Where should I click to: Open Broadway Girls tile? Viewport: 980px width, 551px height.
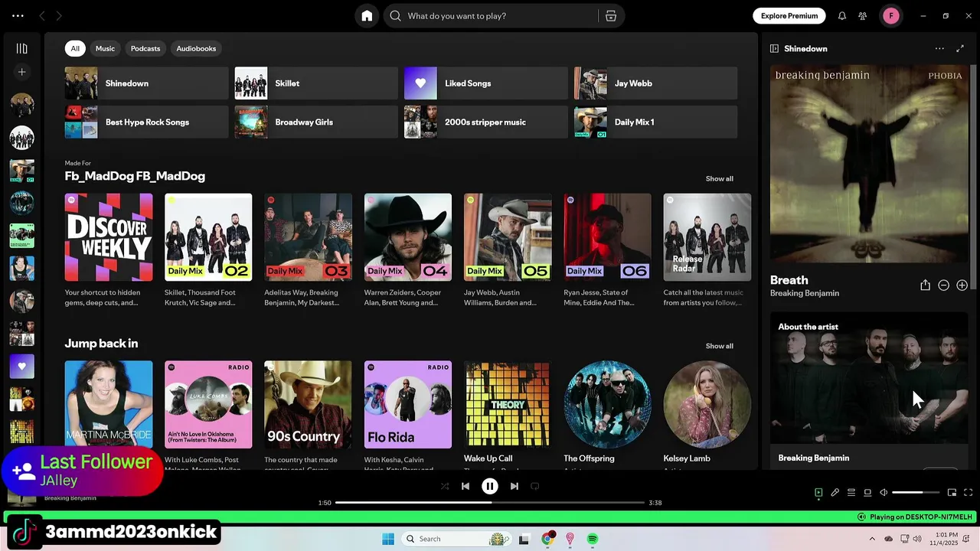coord(316,122)
